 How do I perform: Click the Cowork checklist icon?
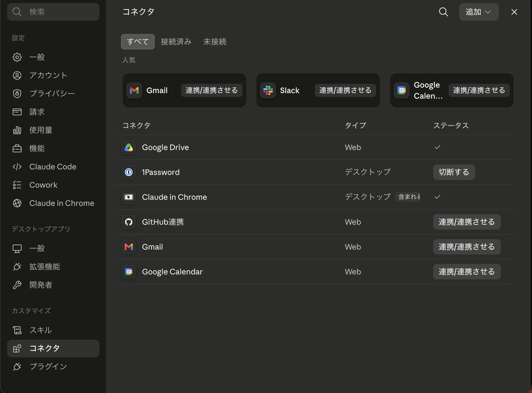(17, 185)
